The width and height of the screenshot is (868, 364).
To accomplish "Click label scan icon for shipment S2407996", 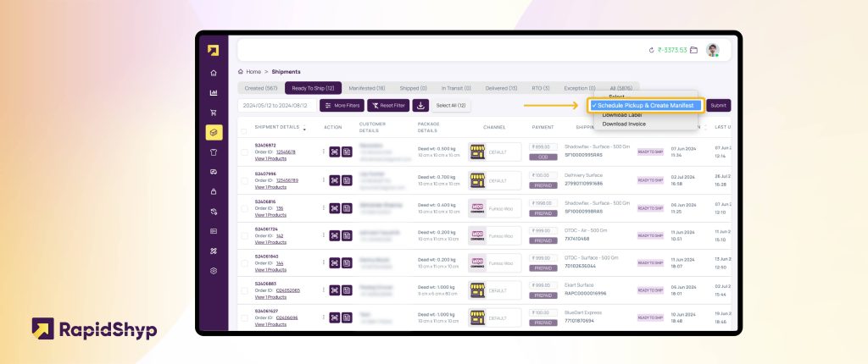I will pyautogui.click(x=334, y=179).
